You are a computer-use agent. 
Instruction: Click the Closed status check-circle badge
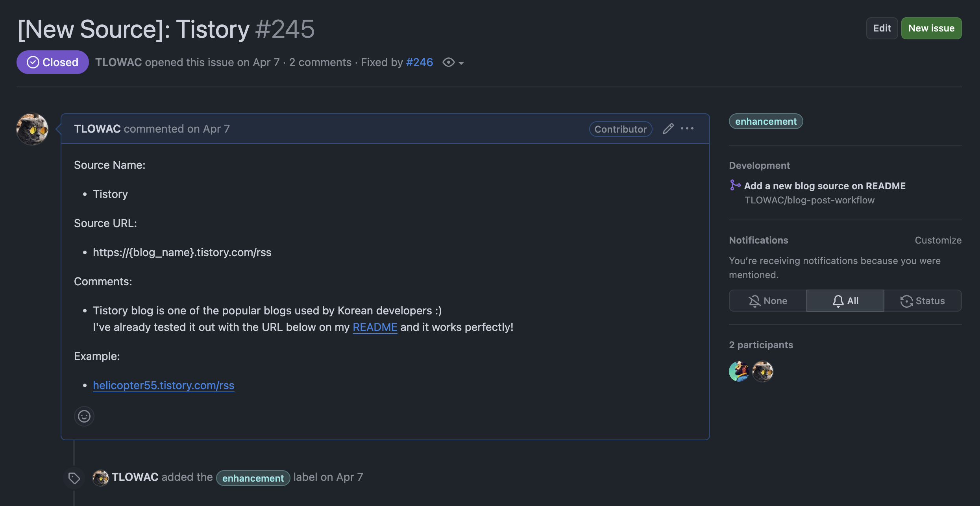(x=53, y=62)
